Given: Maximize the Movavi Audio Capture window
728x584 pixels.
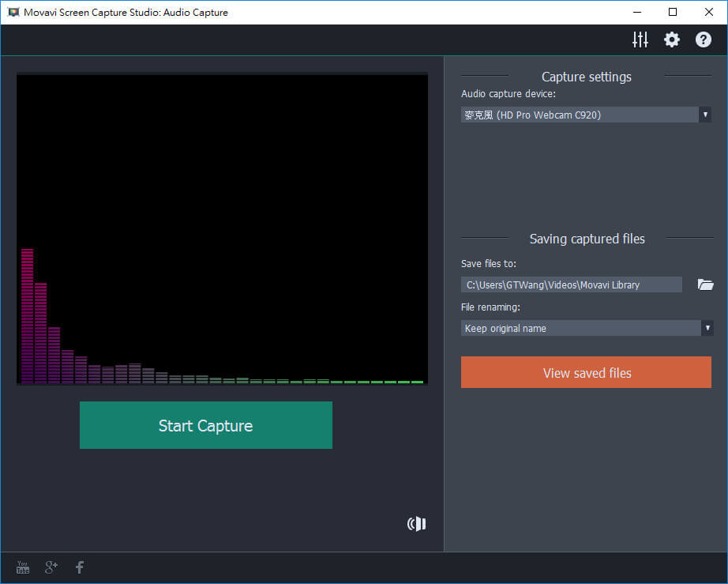Looking at the screenshot, I should pyautogui.click(x=673, y=12).
